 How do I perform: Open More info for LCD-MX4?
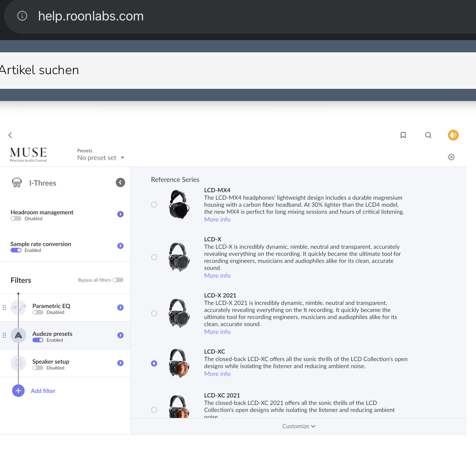tap(217, 220)
